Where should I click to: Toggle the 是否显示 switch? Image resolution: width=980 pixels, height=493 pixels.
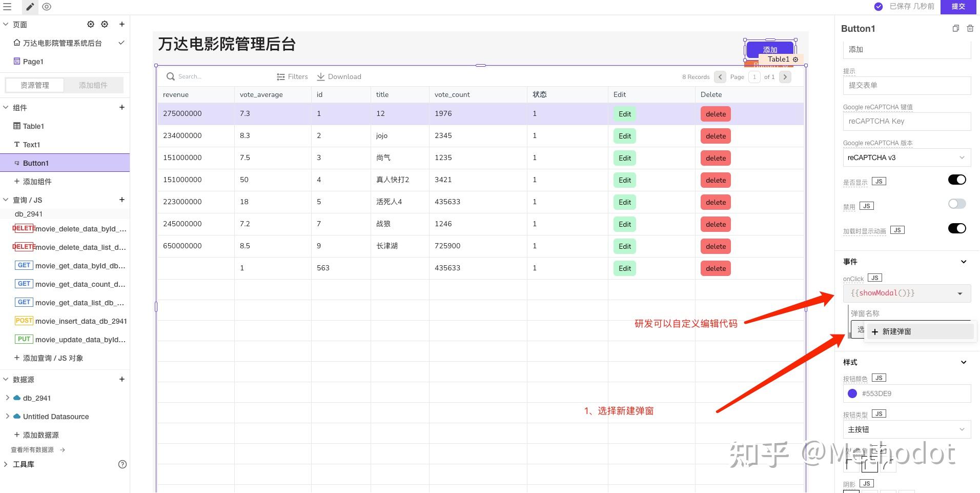pos(957,180)
